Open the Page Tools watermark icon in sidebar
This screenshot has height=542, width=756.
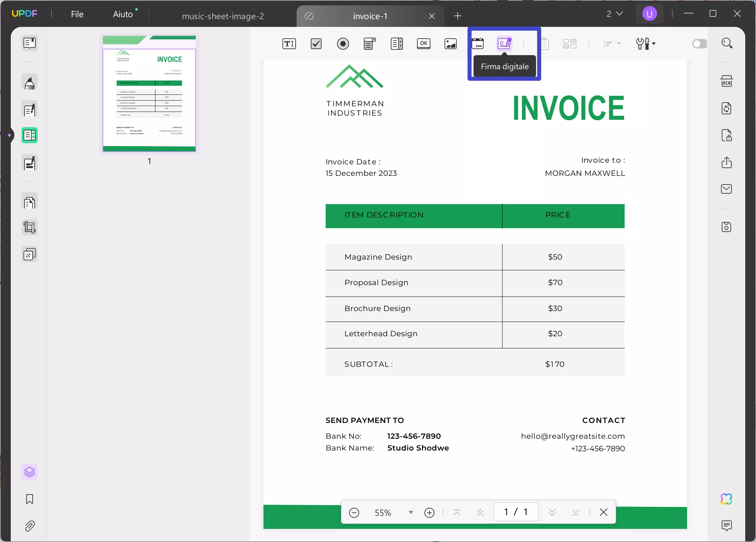(30, 255)
